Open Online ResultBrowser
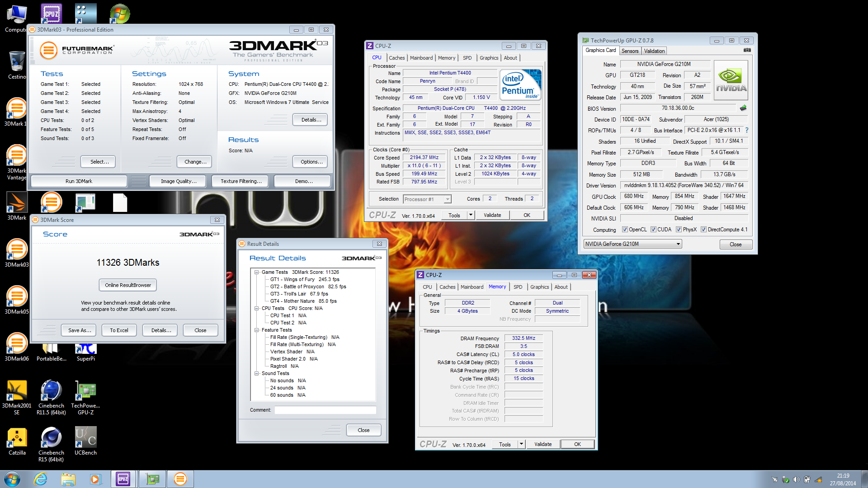The width and height of the screenshot is (868, 488). click(x=128, y=285)
